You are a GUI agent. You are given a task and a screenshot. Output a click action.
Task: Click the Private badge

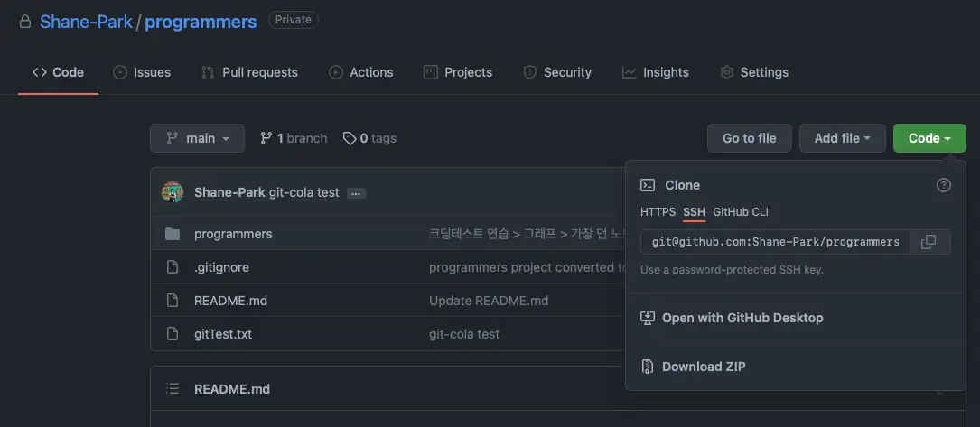[294, 20]
